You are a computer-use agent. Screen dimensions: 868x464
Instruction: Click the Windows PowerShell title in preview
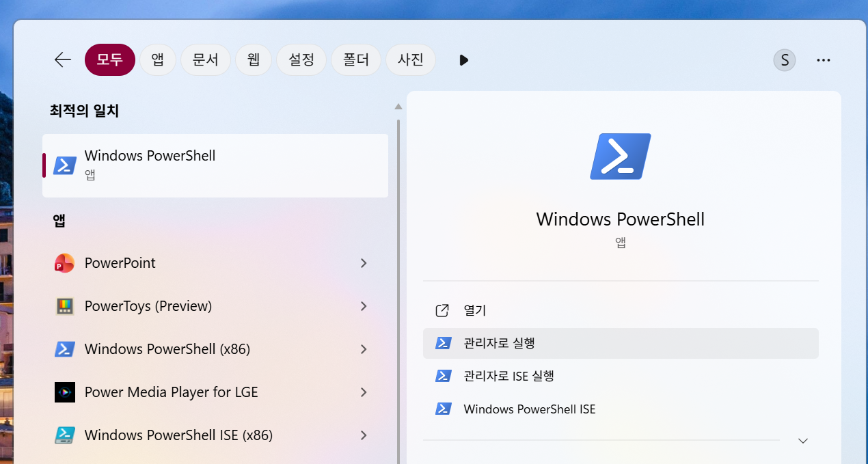[x=621, y=219]
